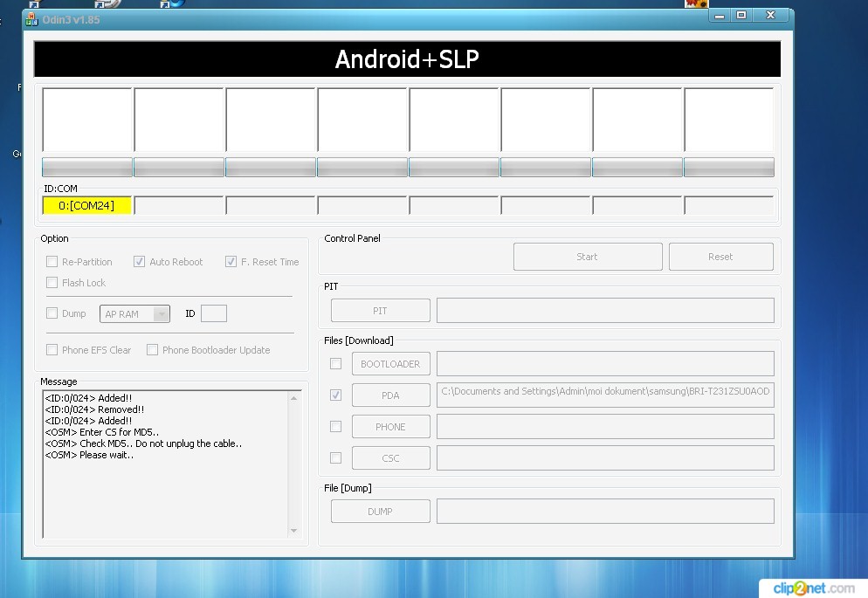Click the ID input field beside Dump
Viewport: 868px width, 598px height.
tap(213, 313)
